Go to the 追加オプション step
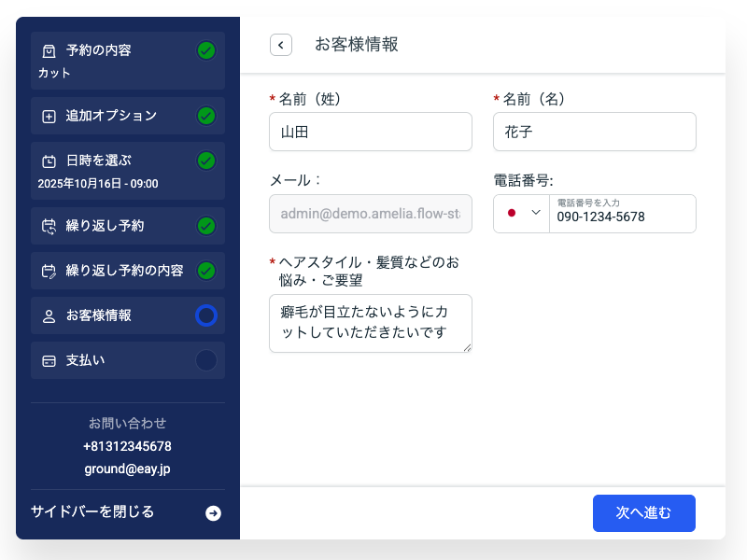 111,117
